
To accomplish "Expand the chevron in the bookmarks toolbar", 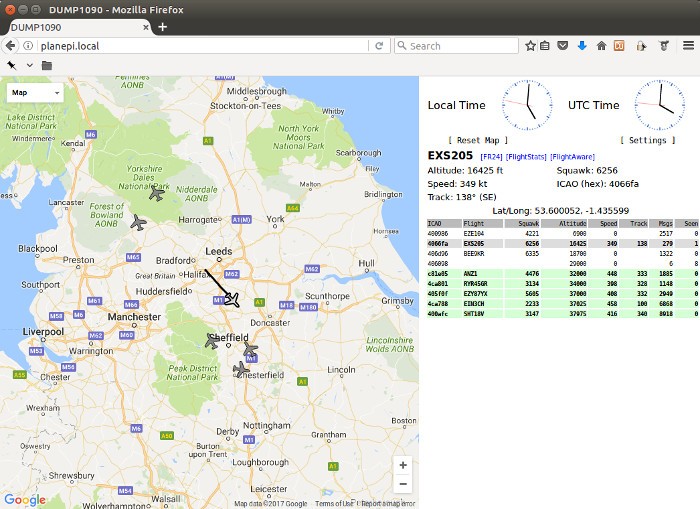I will click(x=29, y=66).
